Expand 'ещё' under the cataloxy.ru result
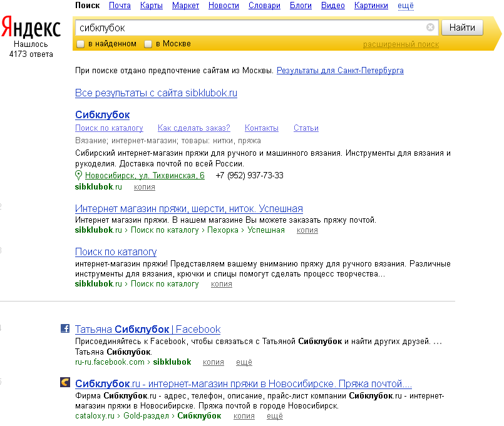Screen dimensions: 504x426 pos(275,416)
